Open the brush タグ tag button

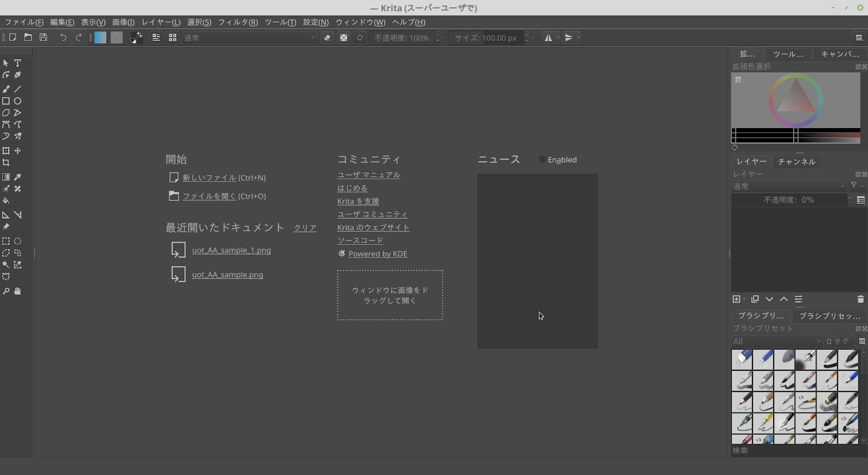(x=839, y=341)
